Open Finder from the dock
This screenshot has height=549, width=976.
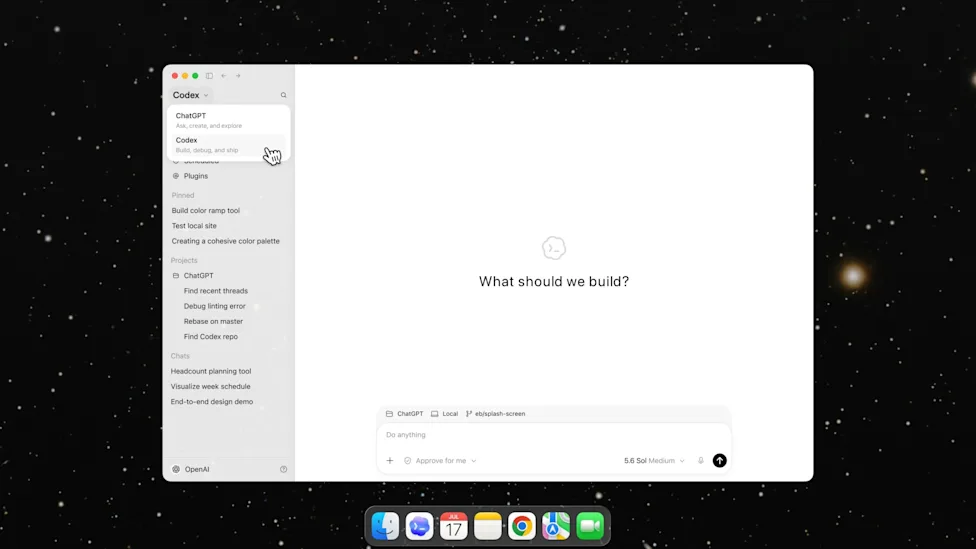[385, 527]
